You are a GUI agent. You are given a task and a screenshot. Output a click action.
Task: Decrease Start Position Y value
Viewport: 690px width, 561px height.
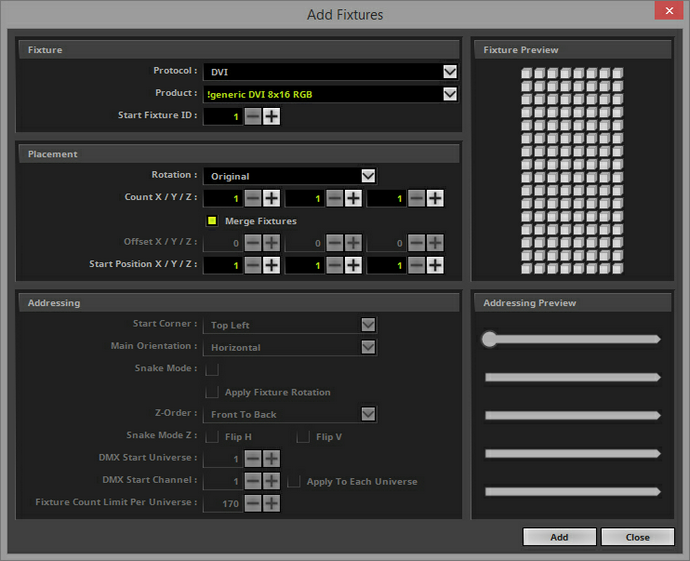335,265
